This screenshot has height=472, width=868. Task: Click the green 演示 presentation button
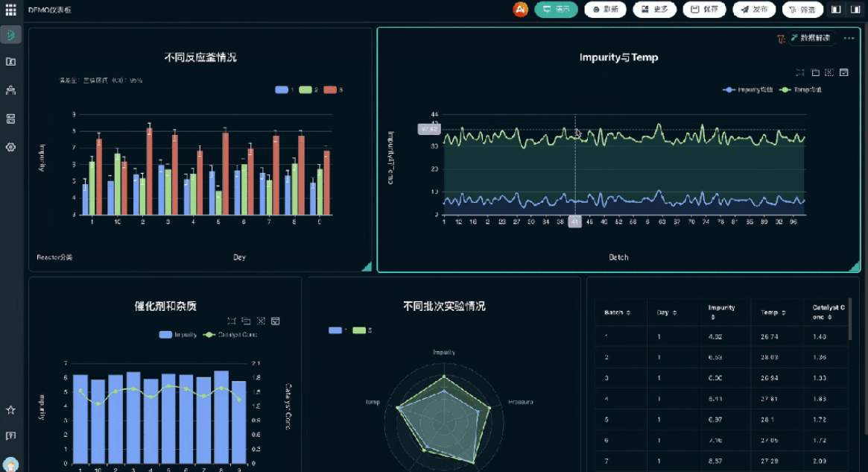(x=557, y=10)
